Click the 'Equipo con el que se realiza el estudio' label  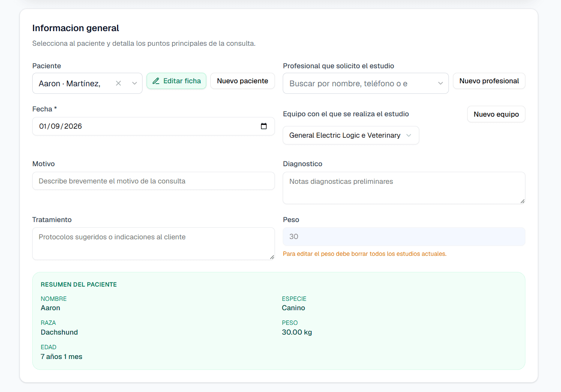tap(346, 114)
